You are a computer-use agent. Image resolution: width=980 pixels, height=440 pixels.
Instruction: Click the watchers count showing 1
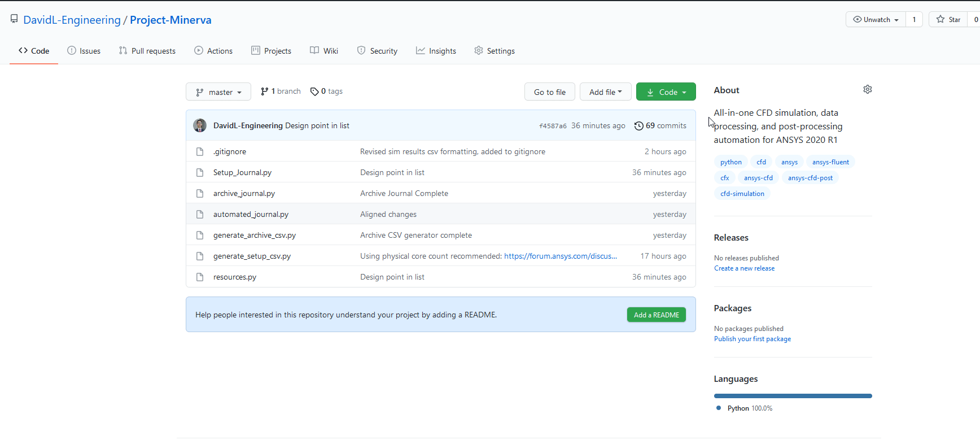914,19
